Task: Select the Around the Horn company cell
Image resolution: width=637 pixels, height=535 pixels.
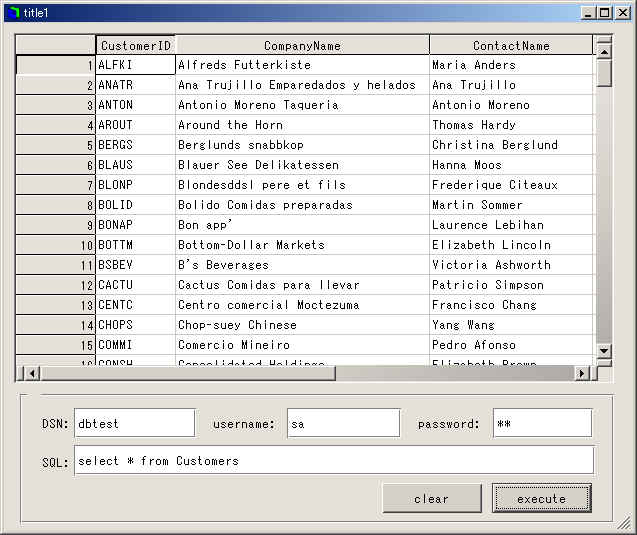Action: (302, 125)
